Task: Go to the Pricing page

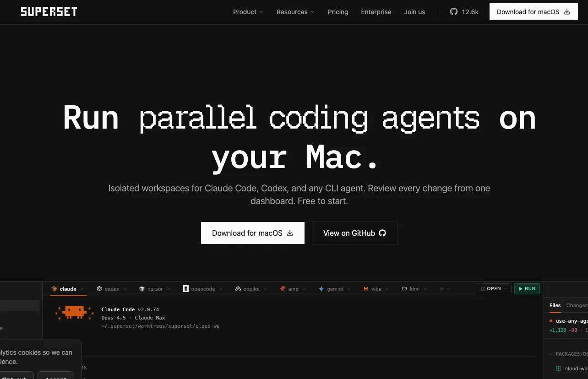Action: click(338, 12)
